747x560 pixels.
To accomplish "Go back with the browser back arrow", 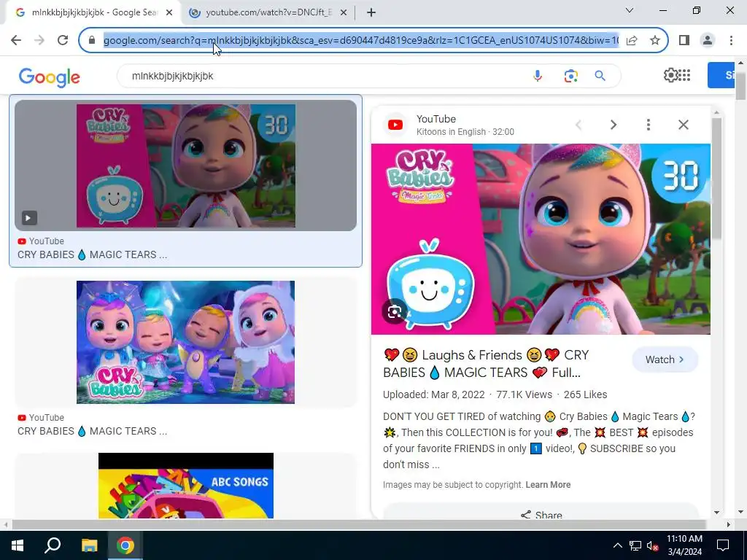I will point(16,40).
